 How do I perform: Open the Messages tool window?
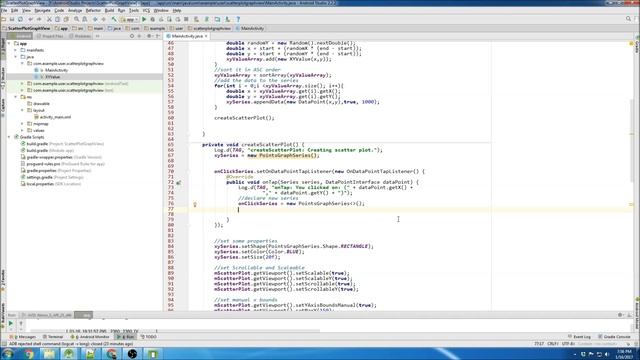point(24,337)
